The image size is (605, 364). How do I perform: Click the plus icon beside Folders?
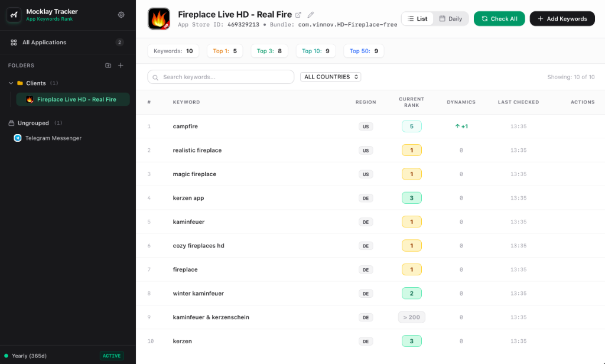121,66
